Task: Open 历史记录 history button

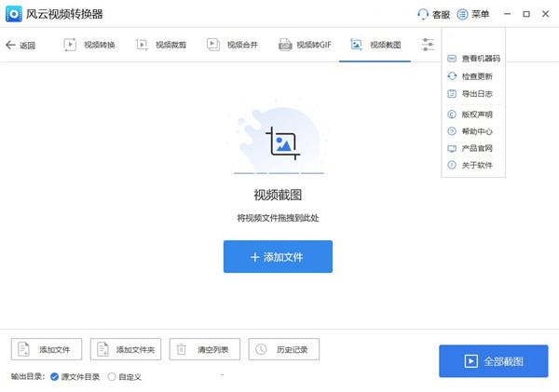Action: pyautogui.click(x=284, y=349)
